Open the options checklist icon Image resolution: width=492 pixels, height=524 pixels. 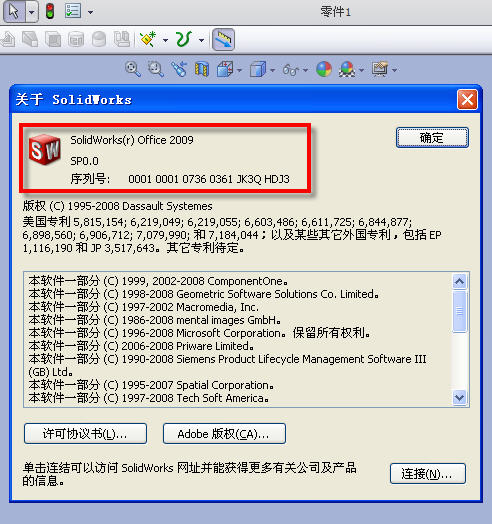pyautogui.click(x=74, y=11)
